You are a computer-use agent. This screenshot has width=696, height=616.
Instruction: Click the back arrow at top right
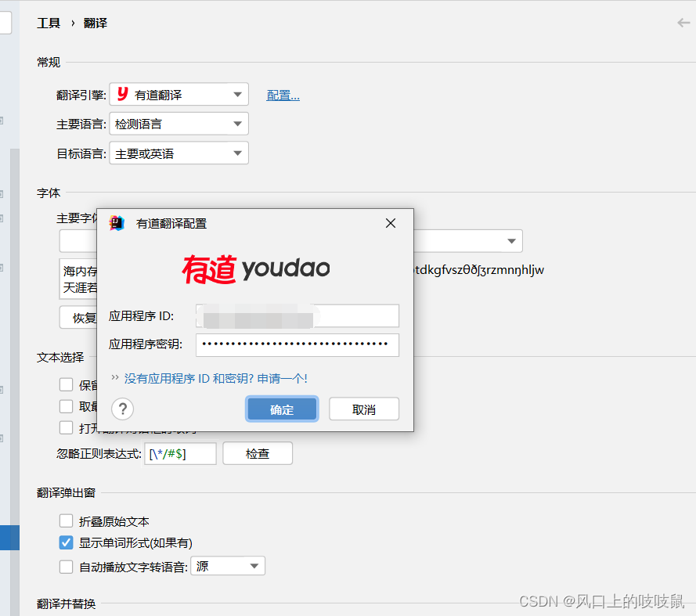click(x=683, y=23)
